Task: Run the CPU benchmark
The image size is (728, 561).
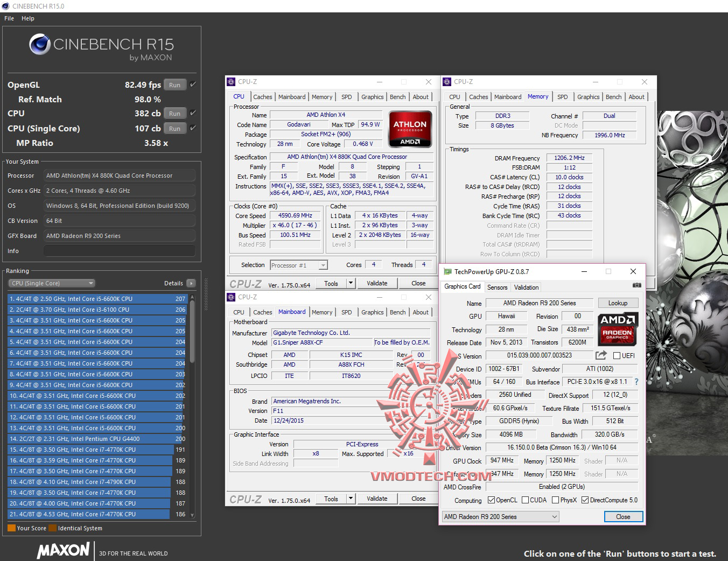Action: click(174, 113)
